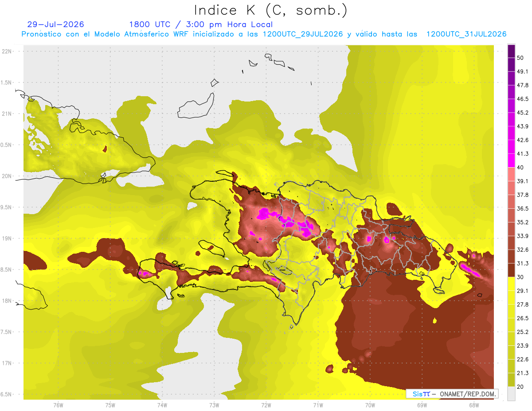
Task: Click the colorbar label "49.1"
Action: click(x=523, y=72)
